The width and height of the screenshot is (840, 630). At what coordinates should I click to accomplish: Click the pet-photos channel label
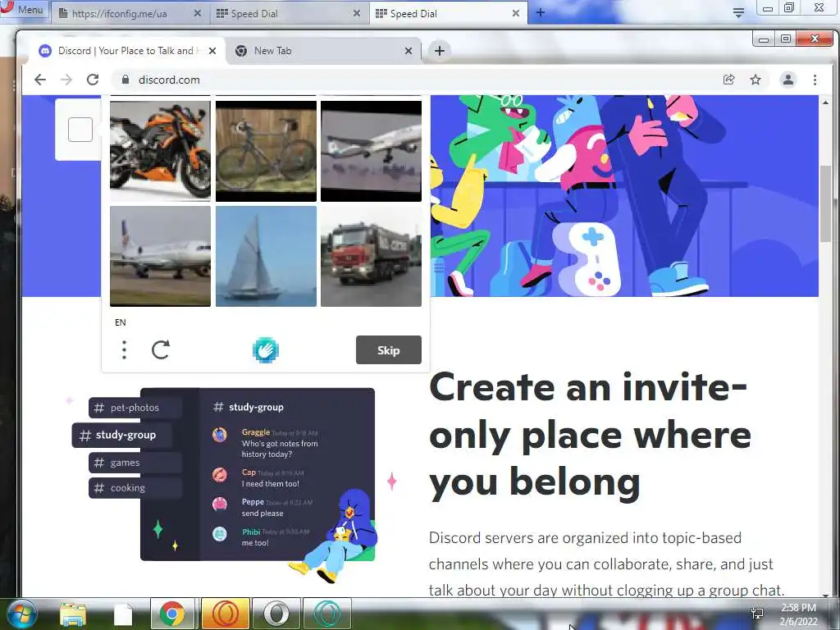click(135, 408)
